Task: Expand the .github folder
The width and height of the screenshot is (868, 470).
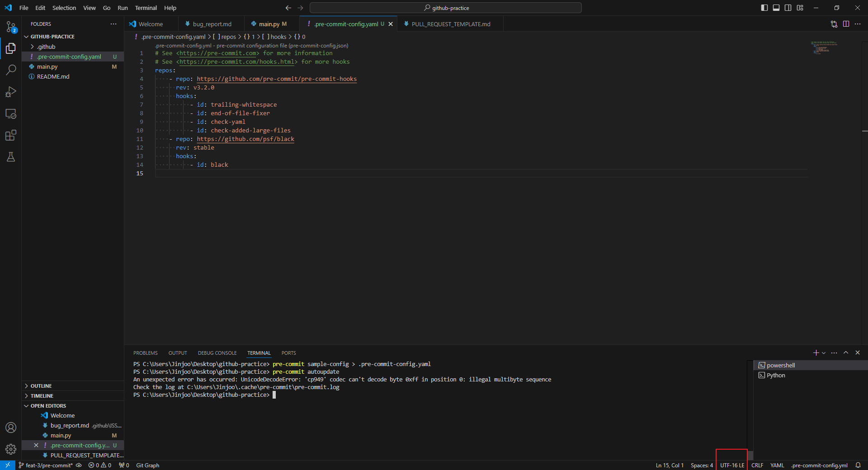Action: [x=73, y=47]
